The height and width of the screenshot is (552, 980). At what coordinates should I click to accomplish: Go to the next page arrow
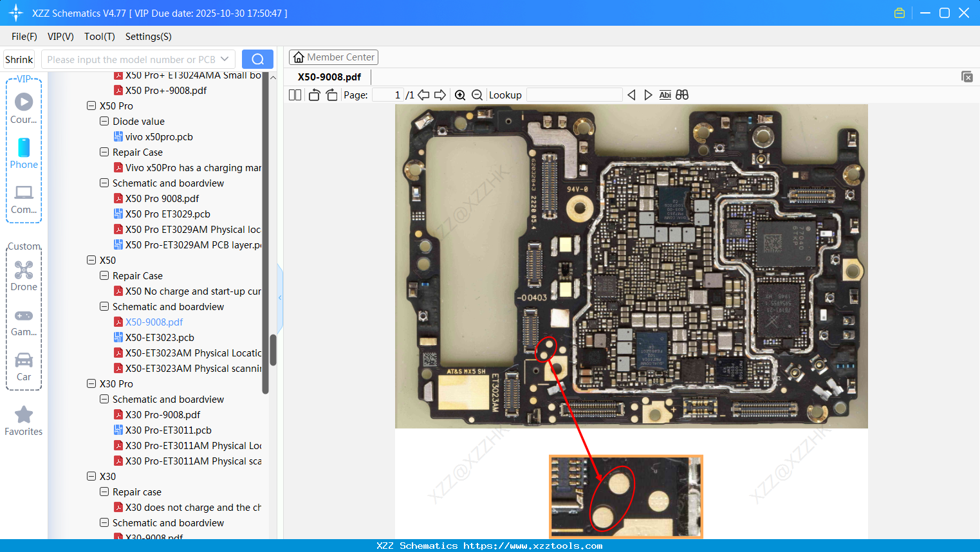(440, 95)
